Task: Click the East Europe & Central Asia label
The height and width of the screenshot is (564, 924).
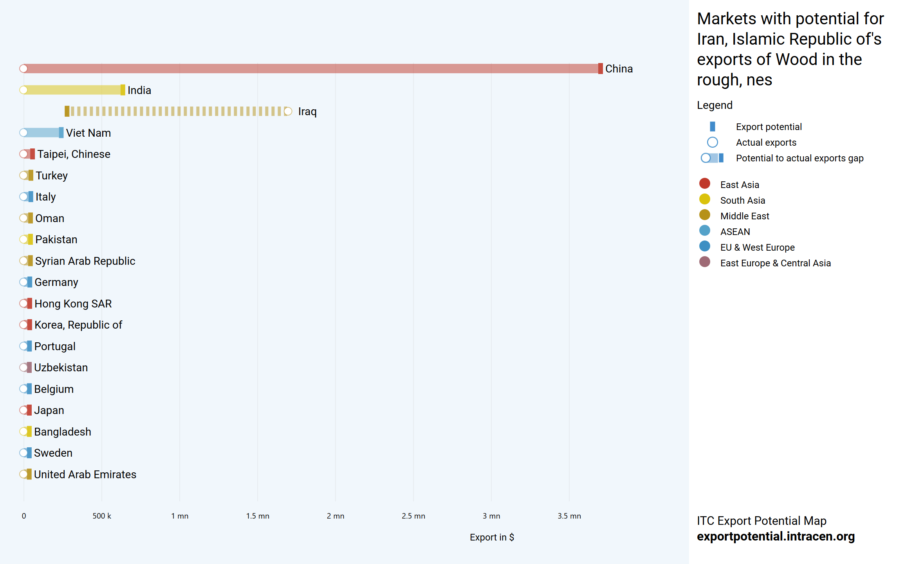Action: click(x=775, y=263)
